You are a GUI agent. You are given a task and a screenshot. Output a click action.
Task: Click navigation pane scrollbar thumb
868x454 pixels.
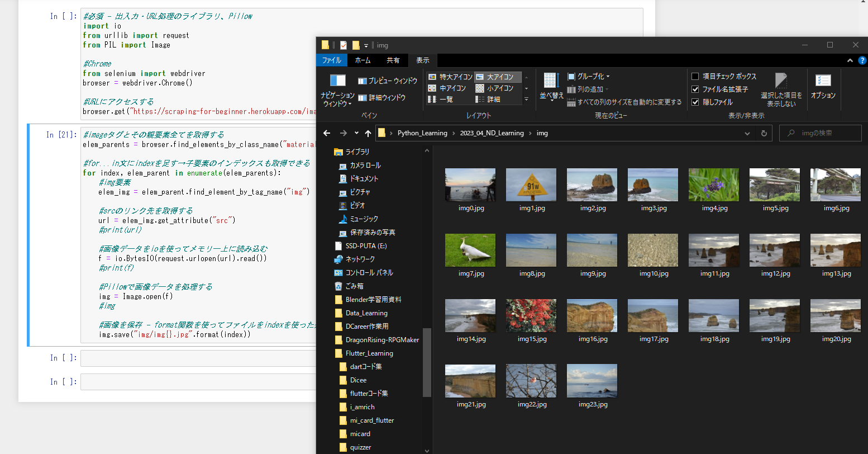427,362
